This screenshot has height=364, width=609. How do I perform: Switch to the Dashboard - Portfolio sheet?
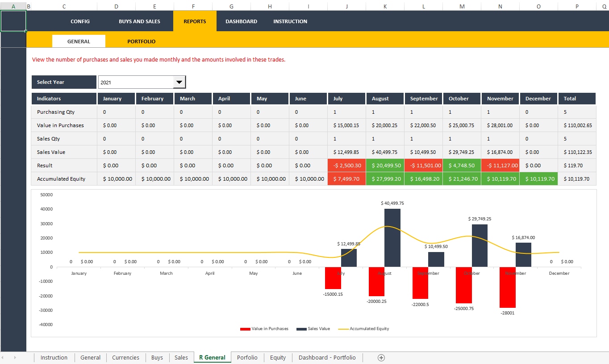[327, 357]
